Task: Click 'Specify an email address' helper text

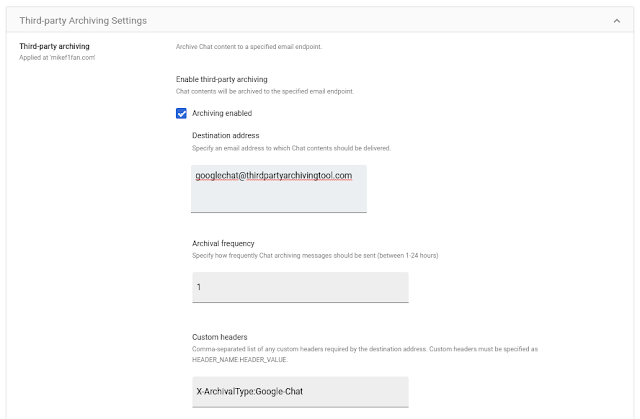Action: click(291, 148)
